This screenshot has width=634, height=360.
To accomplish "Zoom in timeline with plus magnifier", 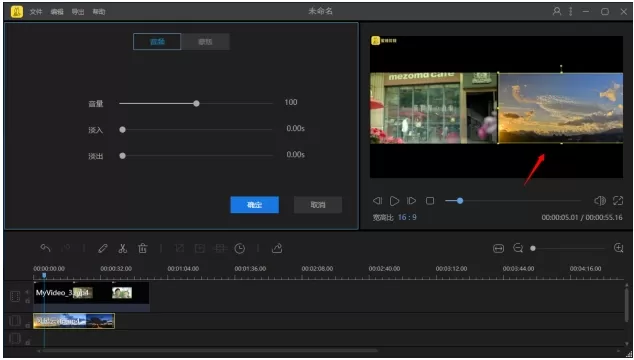I will pos(619,248).
